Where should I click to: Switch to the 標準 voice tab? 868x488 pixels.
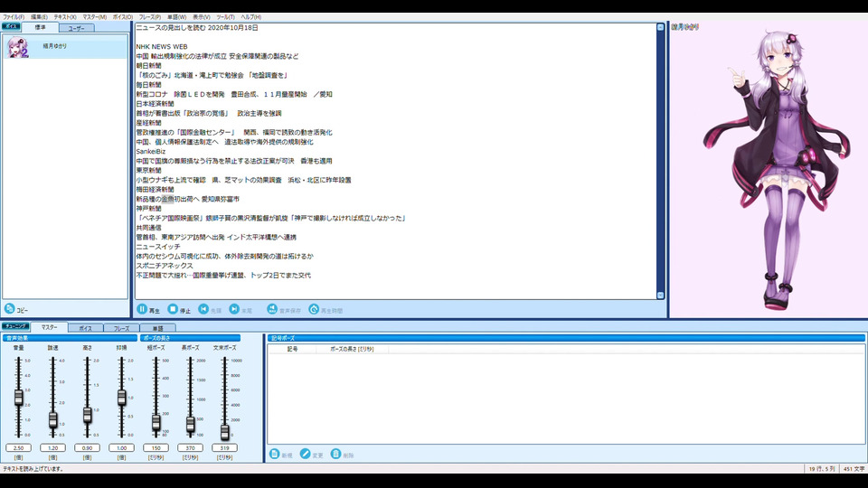40,27
